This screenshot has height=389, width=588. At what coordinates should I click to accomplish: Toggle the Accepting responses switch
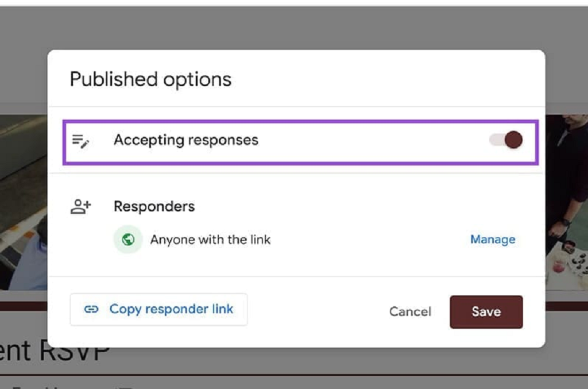click(x=506, y=140)
